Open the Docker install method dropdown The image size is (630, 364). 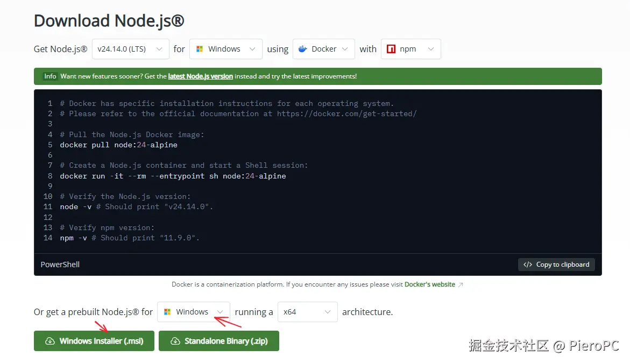click(x=323, y=49)
